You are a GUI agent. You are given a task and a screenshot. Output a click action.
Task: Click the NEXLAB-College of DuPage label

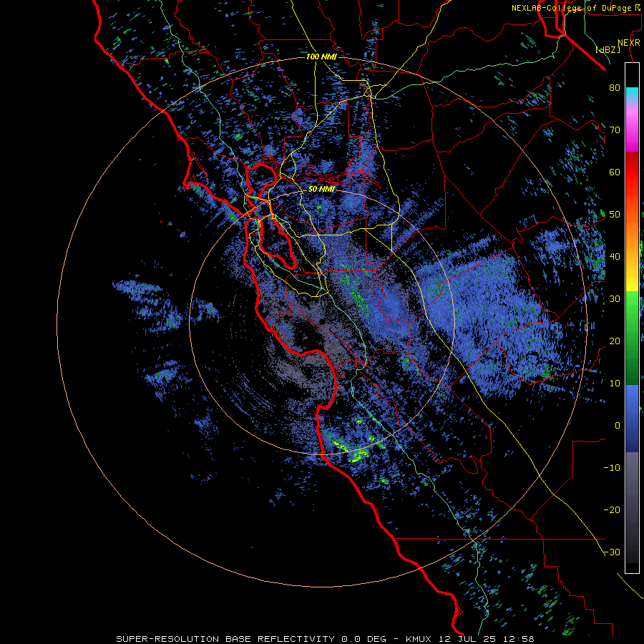click(577, 8)
